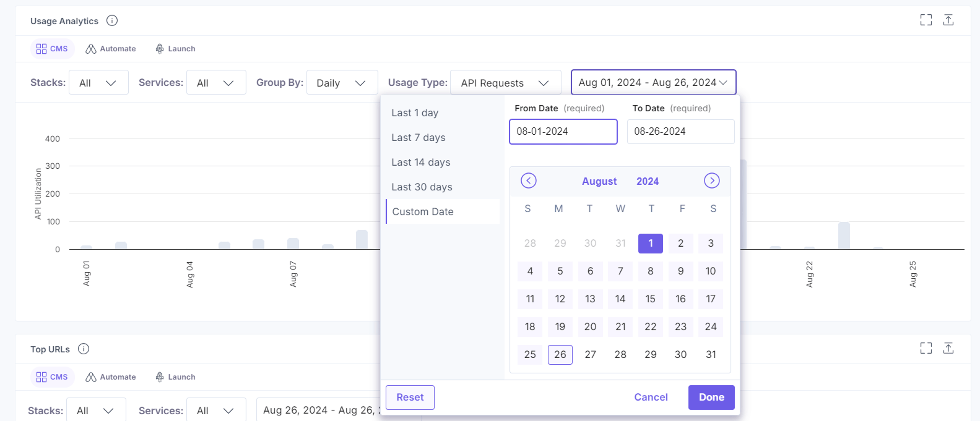The image size is (980, 421).
Task: Switch to Automate tab in Top URLs
Action: pyautogui.click(x=111, y=377)
